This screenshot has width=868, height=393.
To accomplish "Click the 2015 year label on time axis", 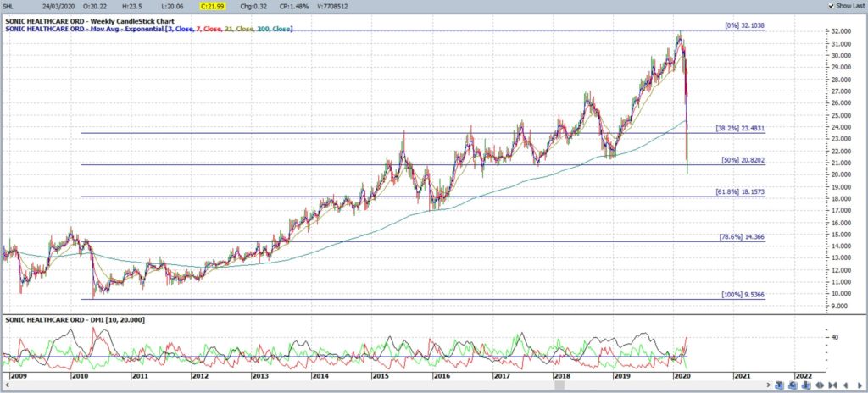I will click(380, 376).
